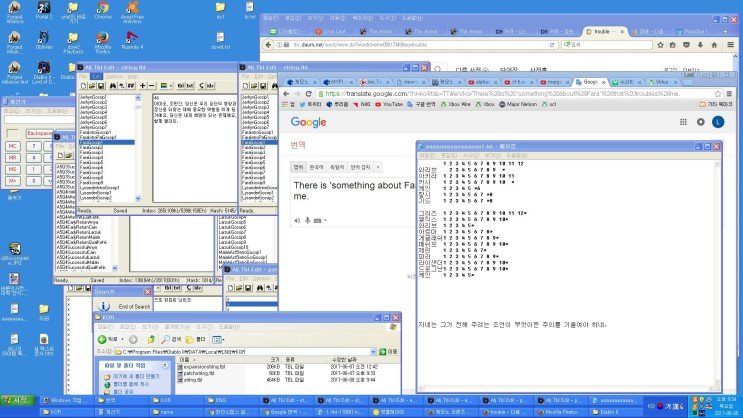Viewport: 743px width, 418px height.
Task: Click MC button in calculator
Action: click(13, 146)
